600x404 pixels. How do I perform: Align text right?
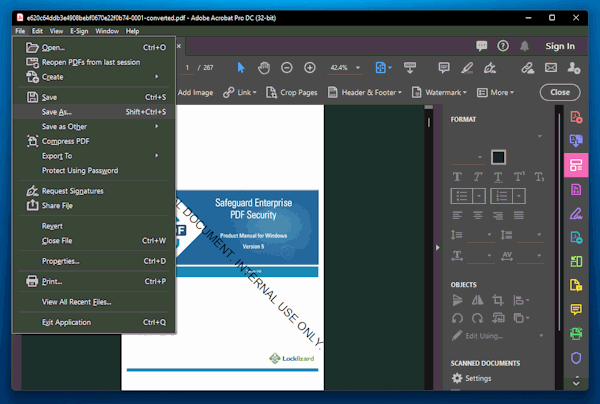(498, 216)
